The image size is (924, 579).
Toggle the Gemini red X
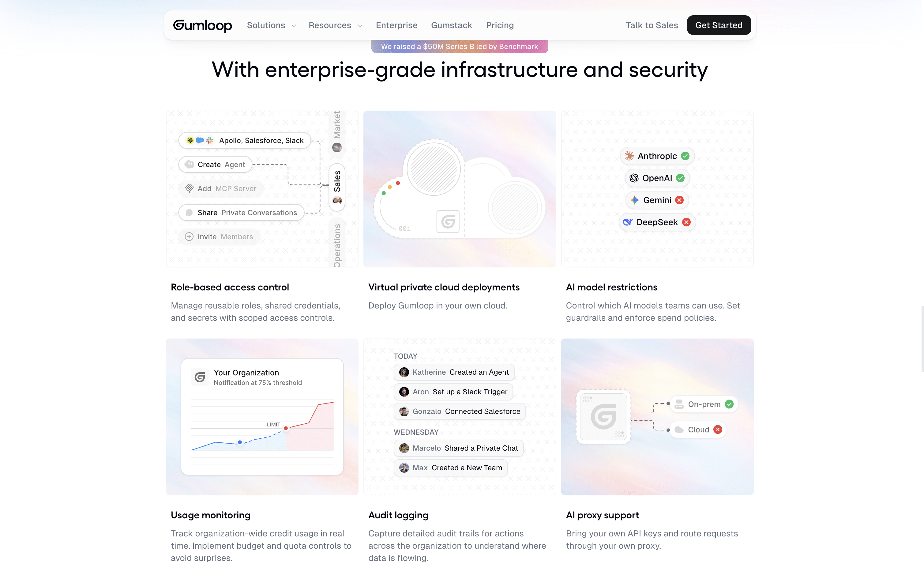point(679,200)
